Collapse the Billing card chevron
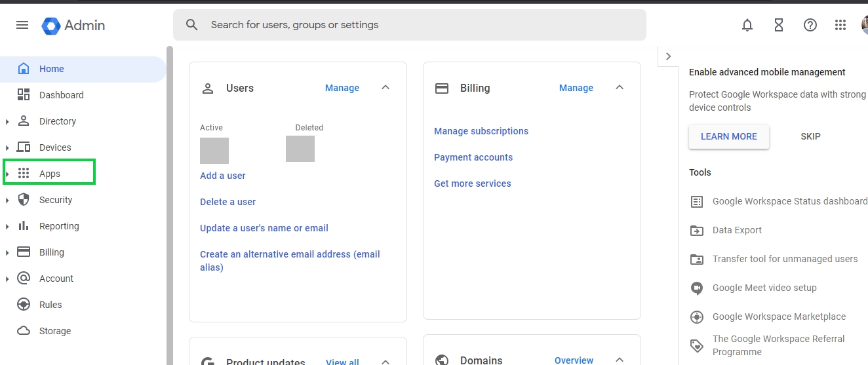The height and width of the screenshot is (365, 868). [x=620, y=88]
